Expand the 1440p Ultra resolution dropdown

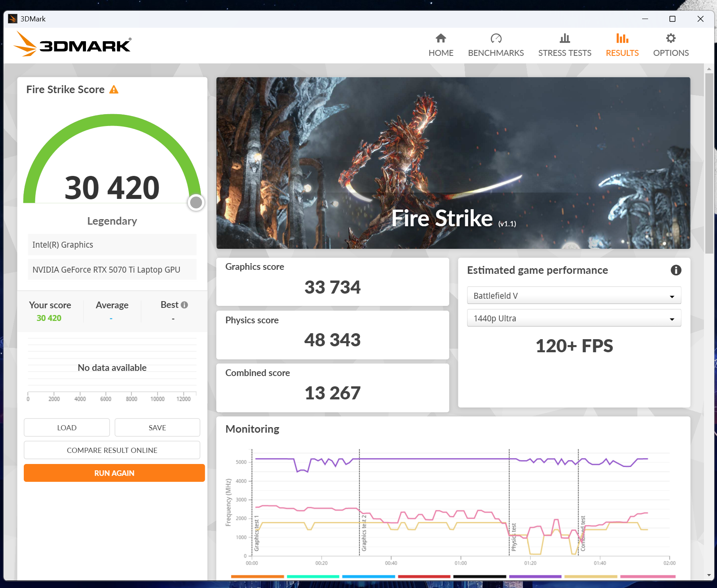(574, 318)
